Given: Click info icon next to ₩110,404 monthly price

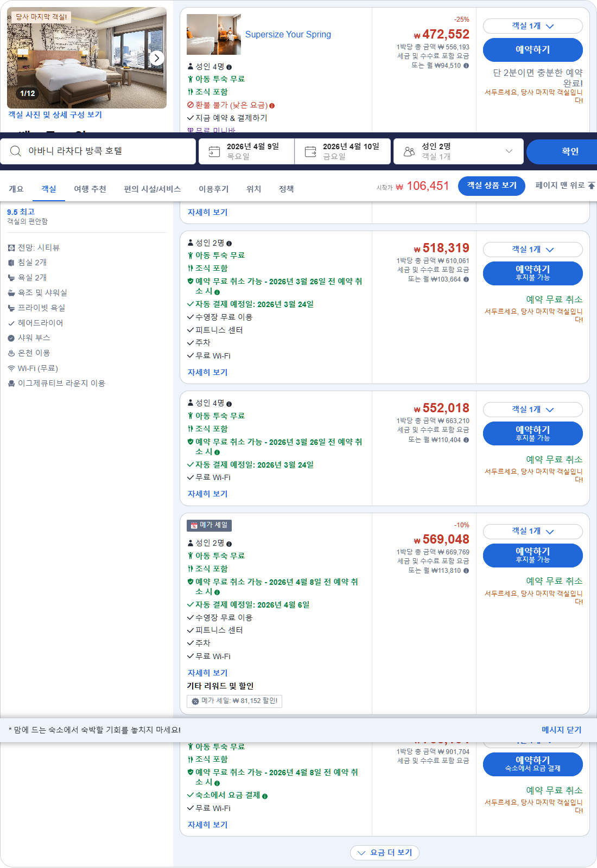Looking at the screenshot, I should point(466,440).
